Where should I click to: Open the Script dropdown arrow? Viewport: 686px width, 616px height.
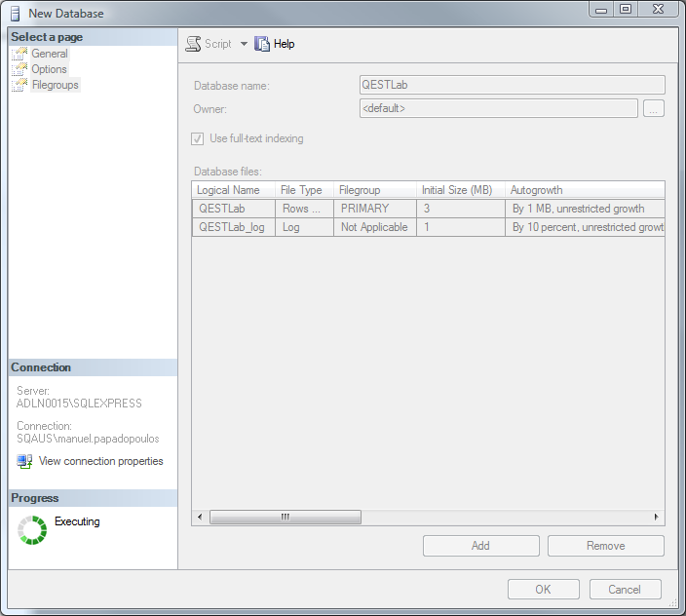pyautogui.click(x=244, y=44)
